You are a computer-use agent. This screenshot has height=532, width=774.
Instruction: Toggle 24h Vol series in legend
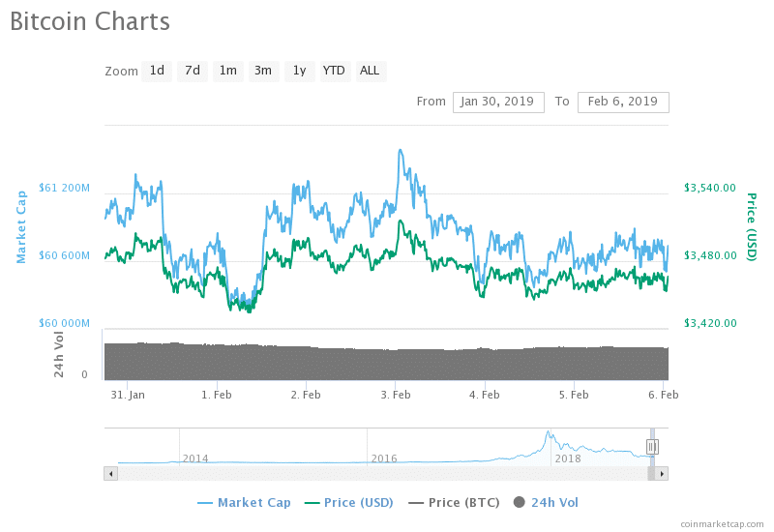pos(546,502)
